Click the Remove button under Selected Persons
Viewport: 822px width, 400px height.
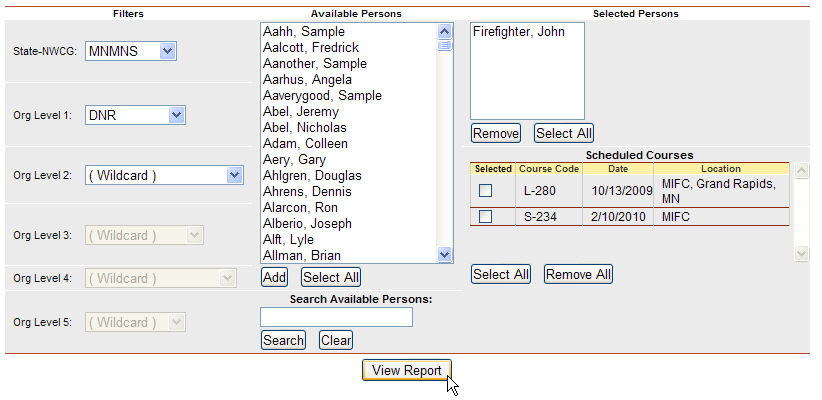point(495,133)
